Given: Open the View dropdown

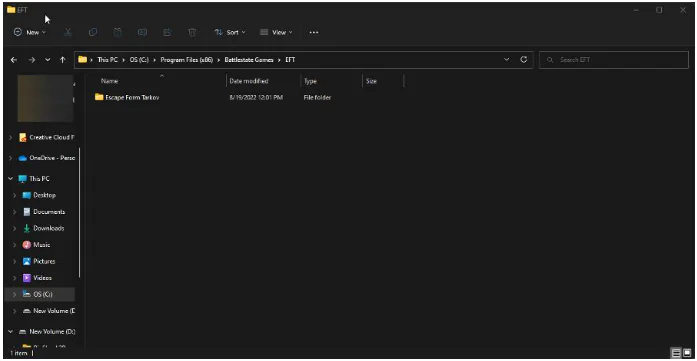Looking at the screenshot, I should point(276,32).
